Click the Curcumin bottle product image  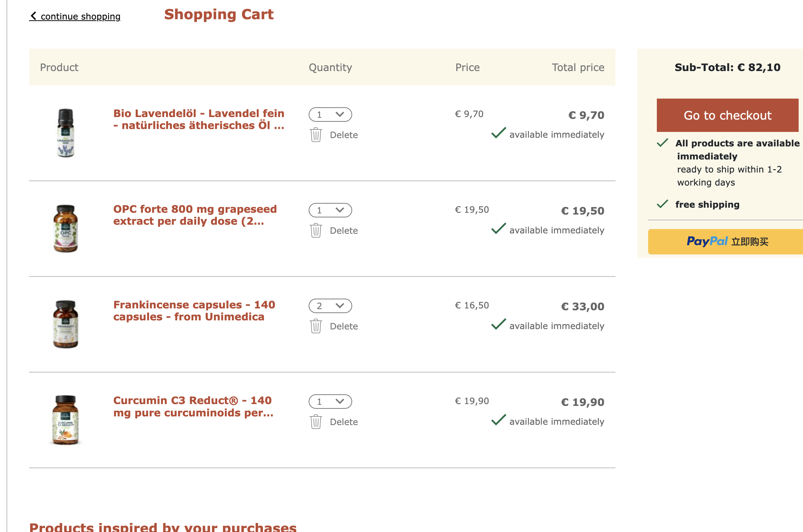(66, 420)
